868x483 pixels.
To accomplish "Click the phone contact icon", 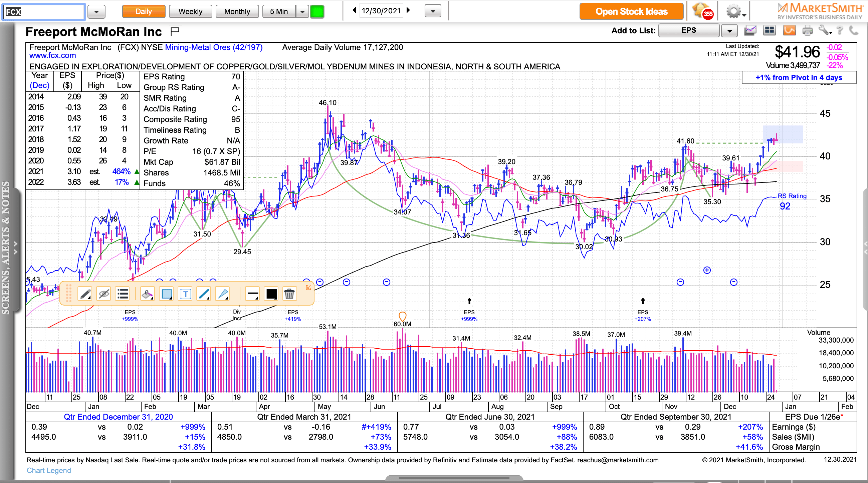I will click(854, 31).
